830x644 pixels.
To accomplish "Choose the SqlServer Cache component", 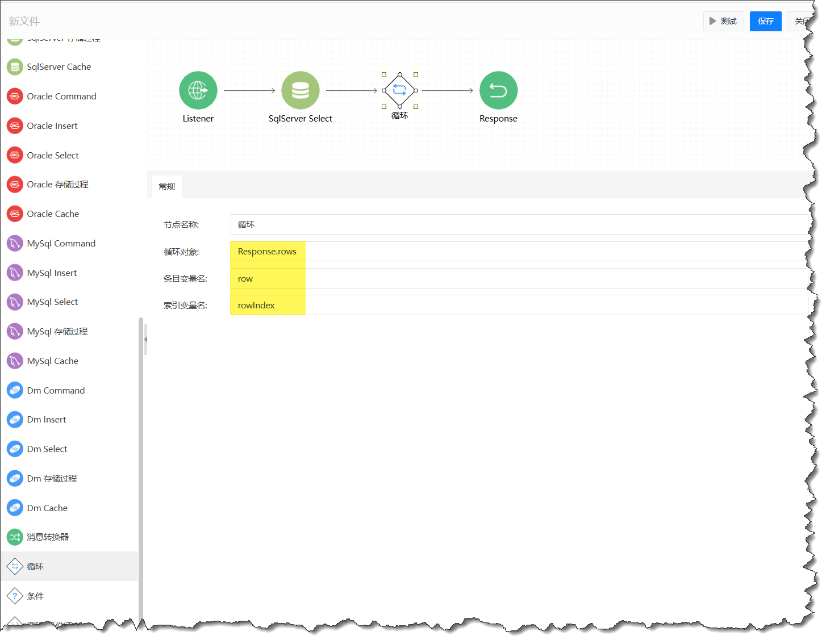I will [x=59, y=67].
